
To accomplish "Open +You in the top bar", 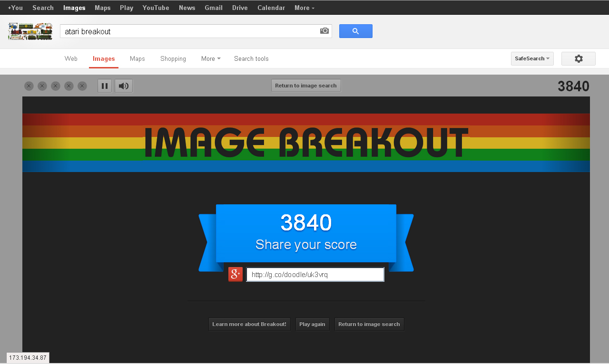I will (x=15, y=8).
